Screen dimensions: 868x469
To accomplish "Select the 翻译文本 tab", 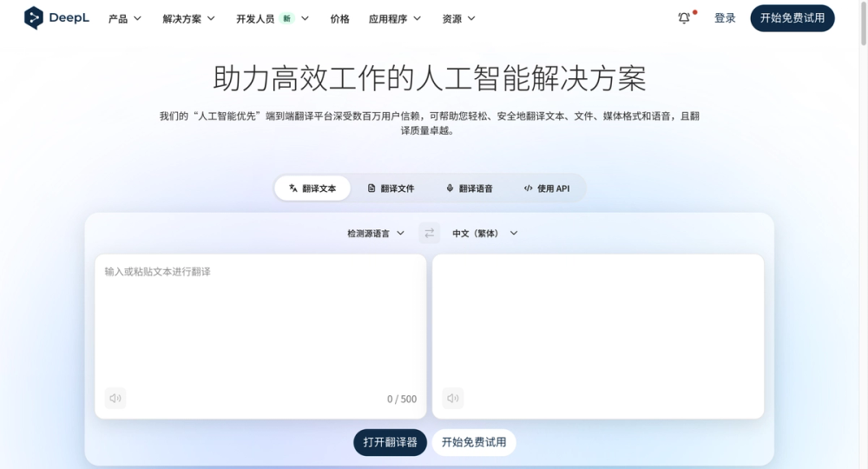I will (x=312, y=188).
